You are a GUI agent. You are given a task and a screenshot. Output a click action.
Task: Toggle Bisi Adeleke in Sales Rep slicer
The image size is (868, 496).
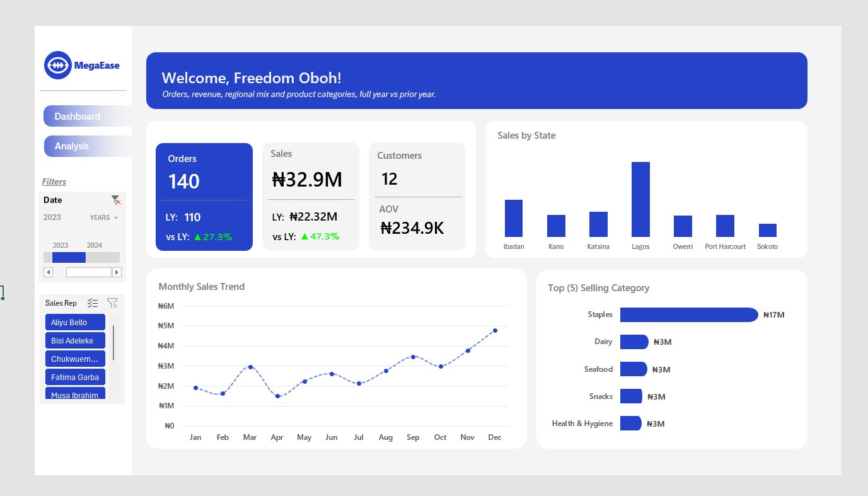[75, 340]
